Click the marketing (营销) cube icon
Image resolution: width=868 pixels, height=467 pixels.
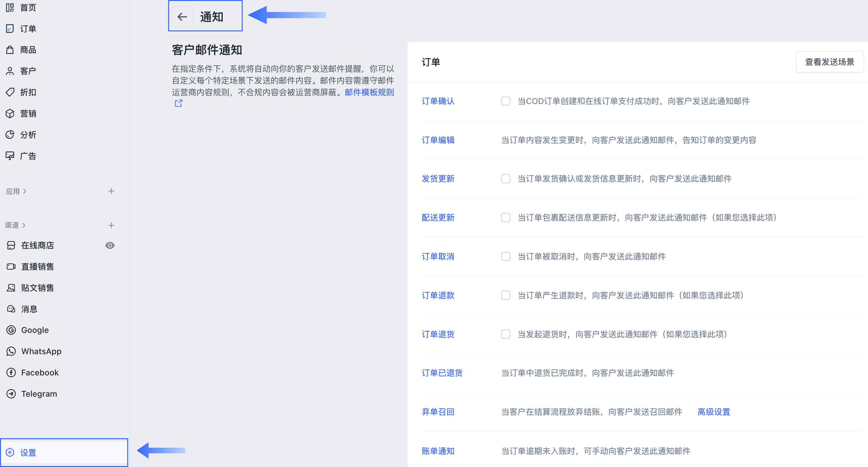tap(10, 113)
